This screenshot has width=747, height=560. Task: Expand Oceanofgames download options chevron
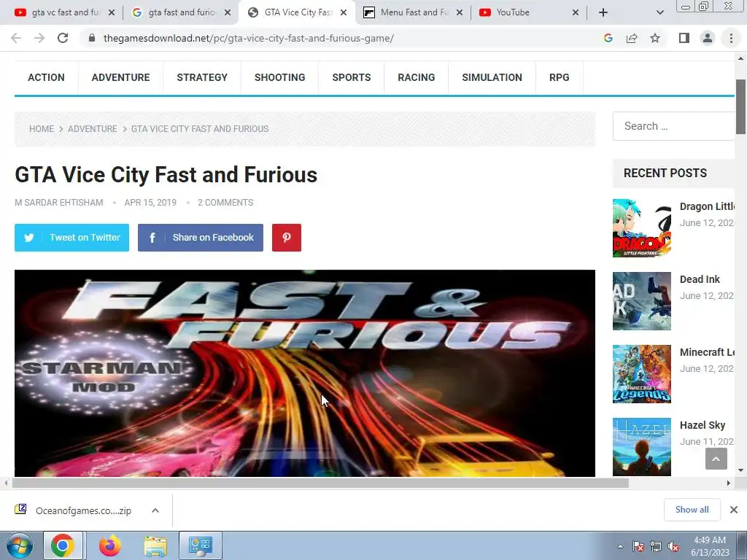tap(155, 510)
